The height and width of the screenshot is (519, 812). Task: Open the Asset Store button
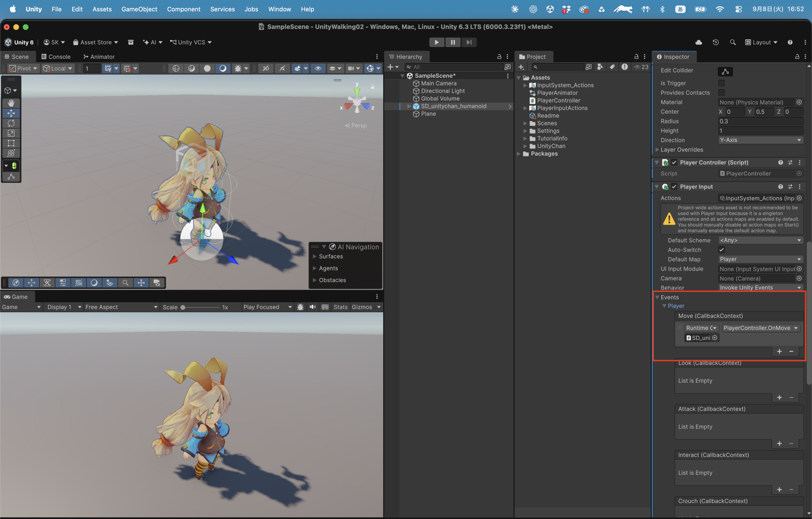coord(96,42)
